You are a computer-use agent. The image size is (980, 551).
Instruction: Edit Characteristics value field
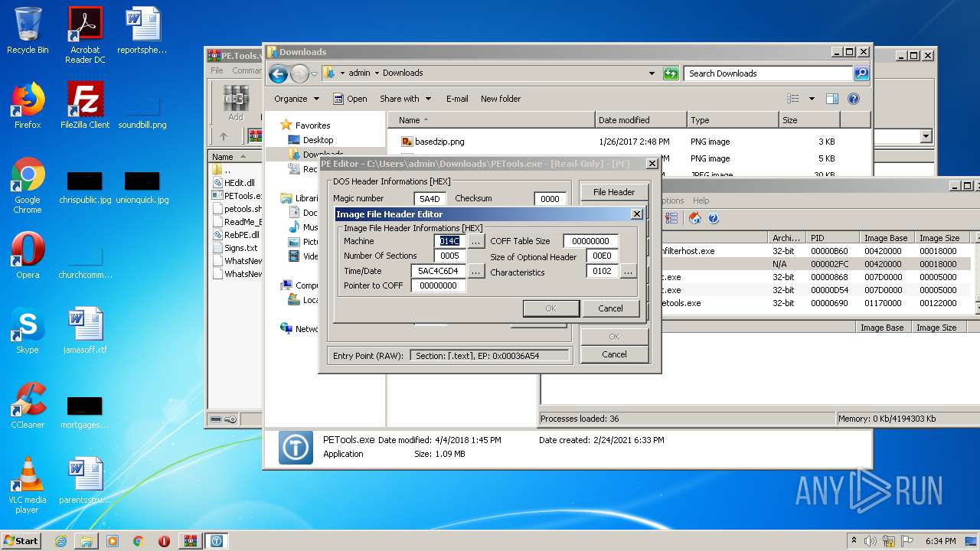point(602,271)
